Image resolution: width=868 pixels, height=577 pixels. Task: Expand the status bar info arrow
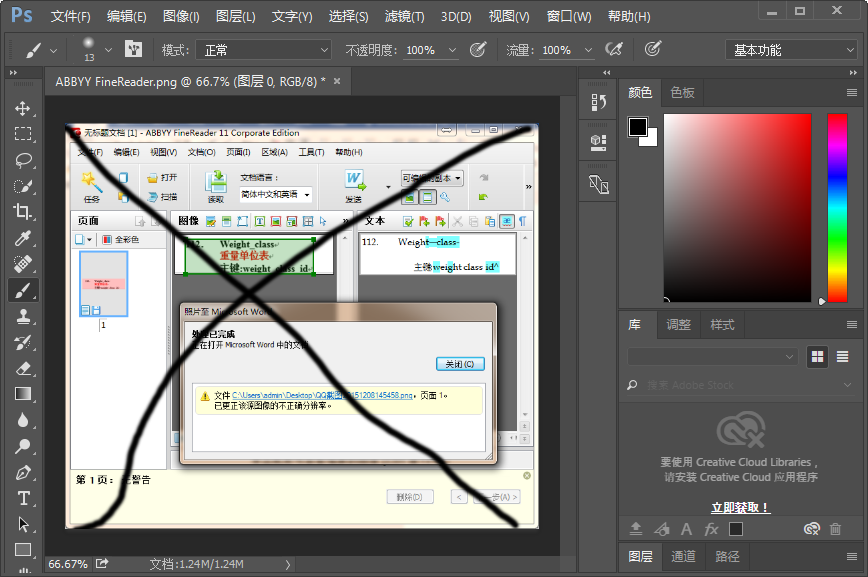point(288,564)
